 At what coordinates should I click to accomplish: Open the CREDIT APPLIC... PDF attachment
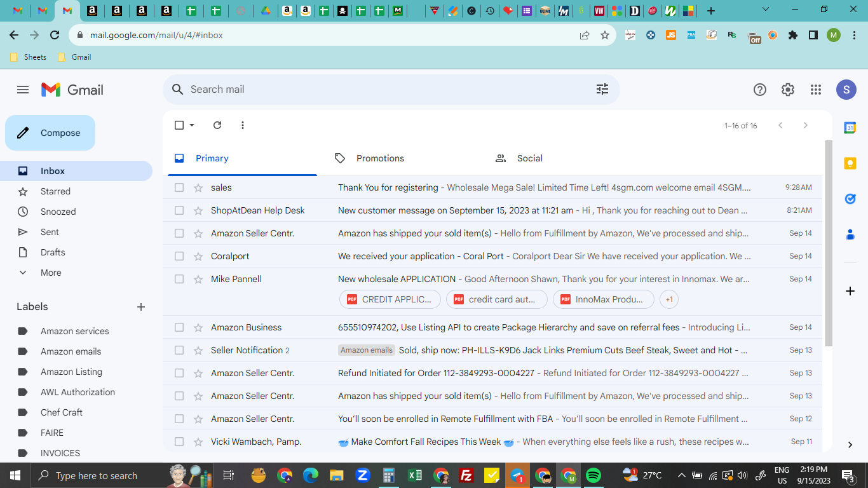390,299
